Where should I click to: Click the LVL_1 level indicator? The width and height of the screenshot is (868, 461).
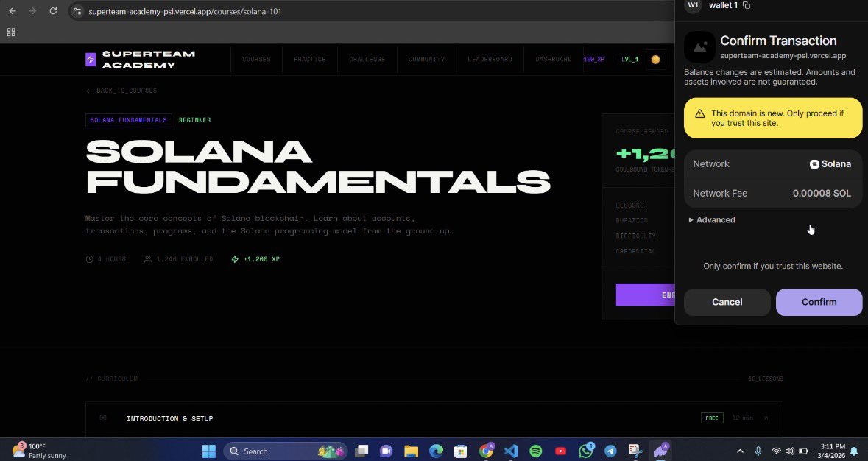pyautogui.click(x=630, y=59)
